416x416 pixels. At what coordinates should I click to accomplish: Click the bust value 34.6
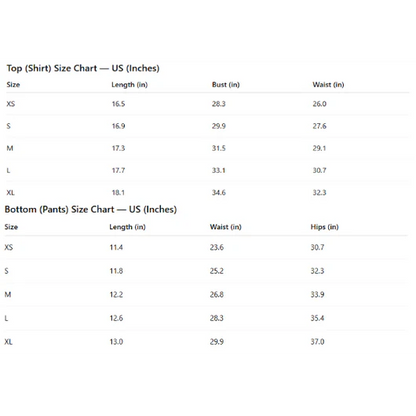click(219, 193)
